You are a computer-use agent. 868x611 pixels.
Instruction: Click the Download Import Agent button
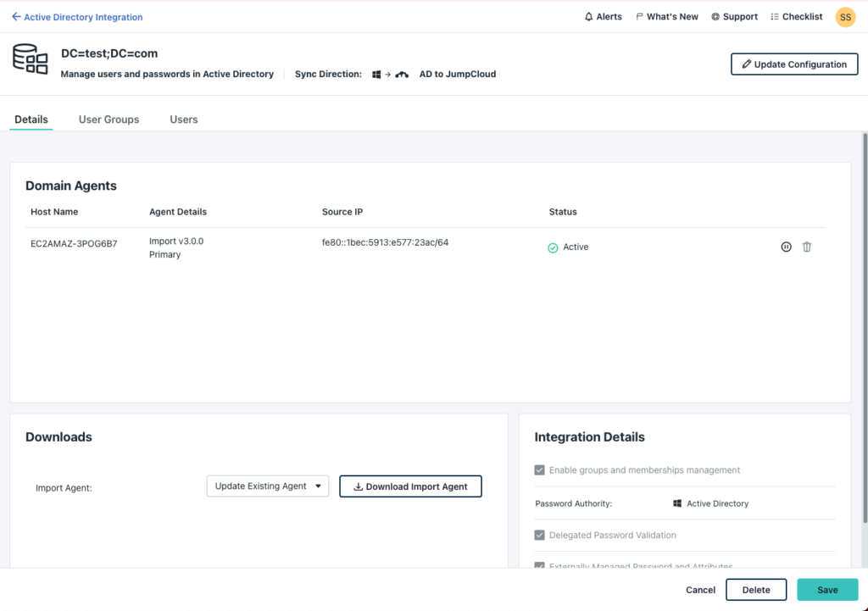tap(410, 486)
